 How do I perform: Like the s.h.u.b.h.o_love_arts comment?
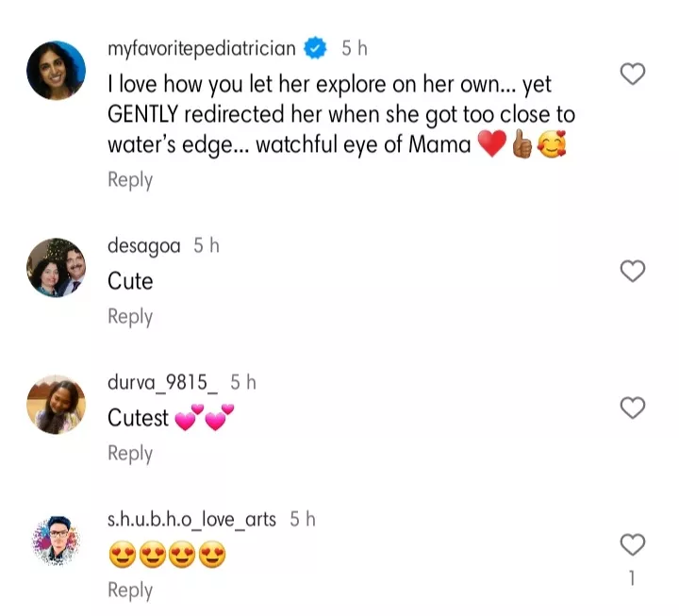click(x=632, y=544)
